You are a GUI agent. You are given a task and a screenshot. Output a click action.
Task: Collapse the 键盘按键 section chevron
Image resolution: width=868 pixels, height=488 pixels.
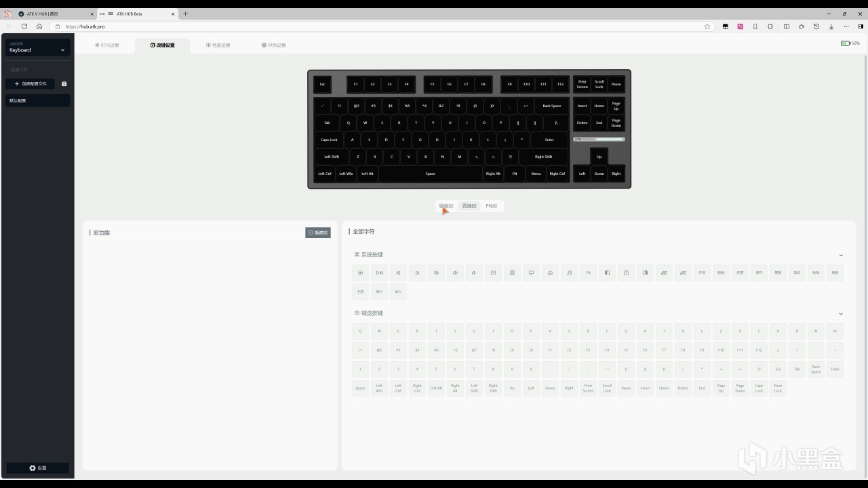(x=841, y=314)
